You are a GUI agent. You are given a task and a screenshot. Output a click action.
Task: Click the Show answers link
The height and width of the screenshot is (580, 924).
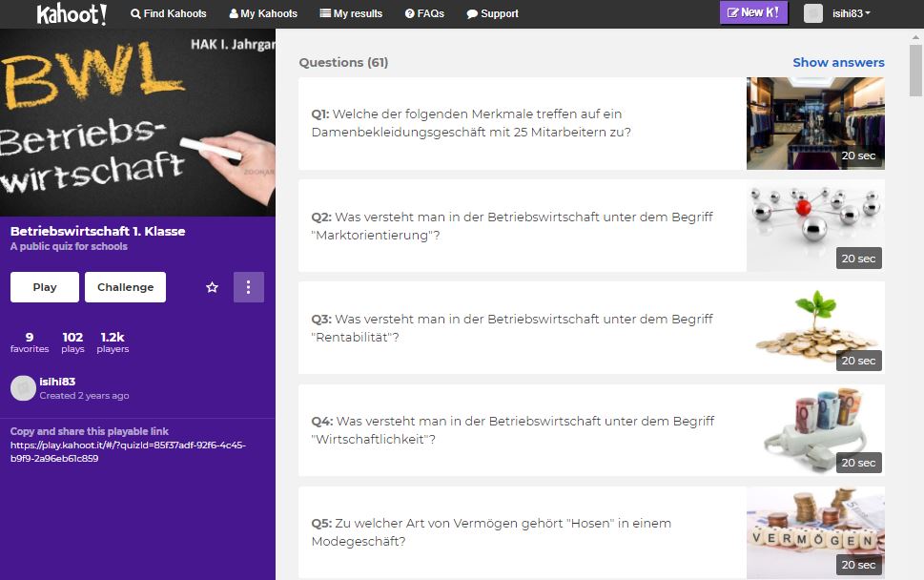click(x=838, y=62)
